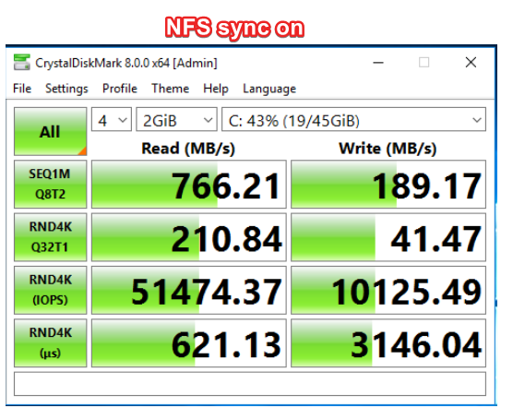Select the SEQ1M read value 766.21
The width and height of the screenshot is (513, 420).
coord(189,185)
